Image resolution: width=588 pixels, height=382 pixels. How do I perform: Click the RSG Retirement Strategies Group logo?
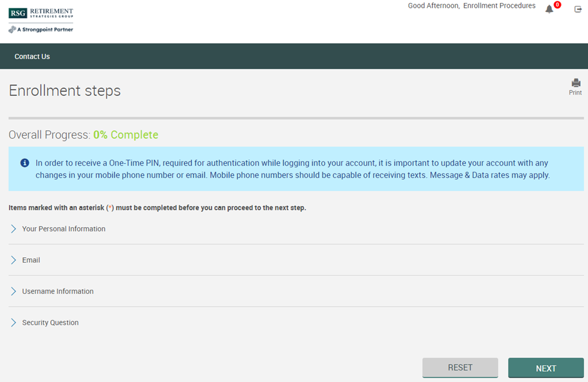40,13
